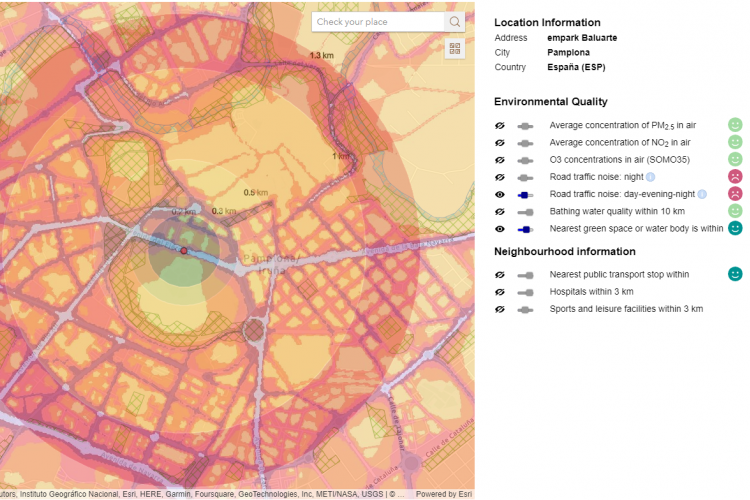
Task: Show the Sports and leisure facilities layer
Action: pos(500,310)
